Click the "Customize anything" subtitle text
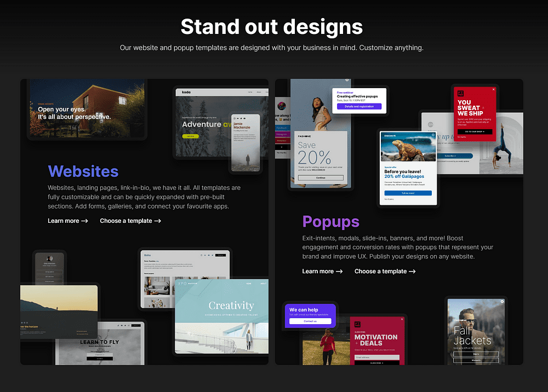This screenshot has width=548, height=392. pyautogui.click(x=391, y=48)
